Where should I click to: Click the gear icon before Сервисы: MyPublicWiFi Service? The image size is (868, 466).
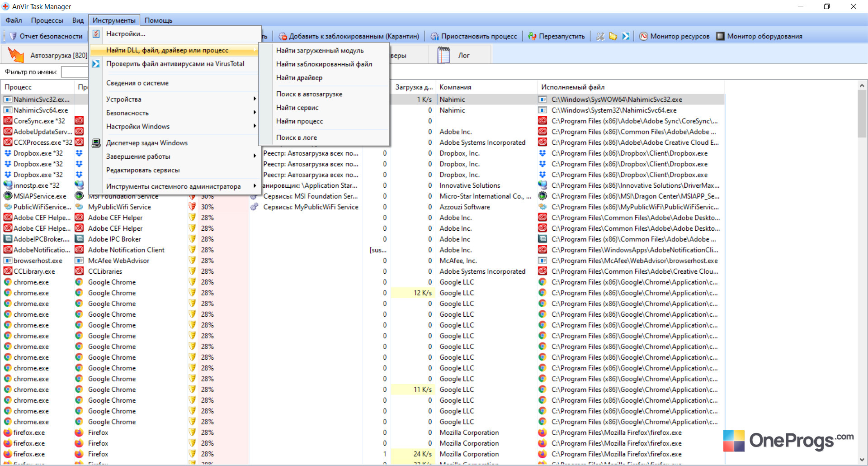(254, 207)
